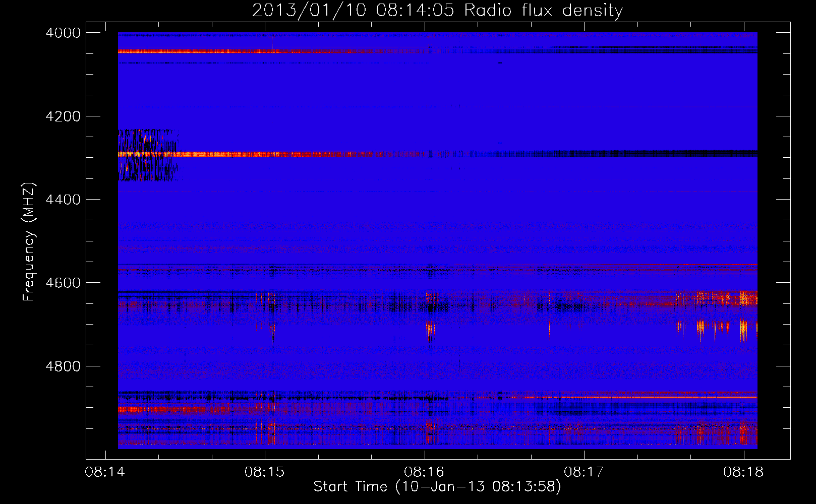Screen dimensions: 816x504
Task: Click the 08:16 time axis label
Action: (x=424, y=472)
